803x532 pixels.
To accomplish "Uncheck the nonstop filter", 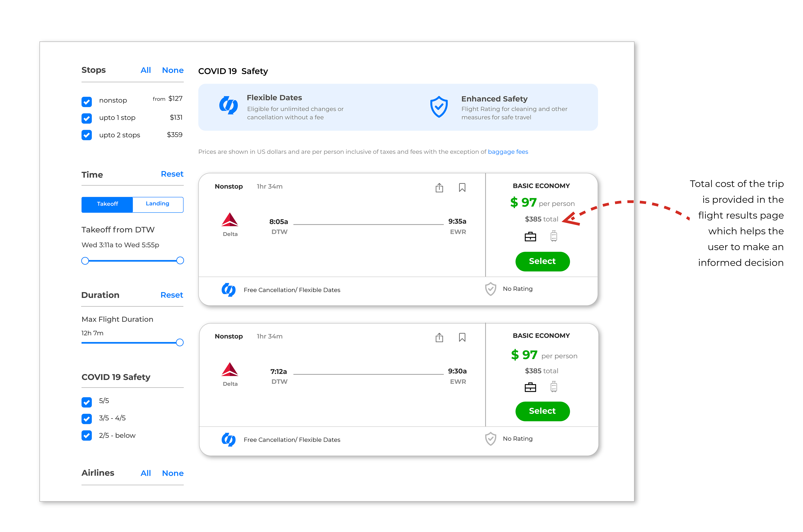I will [87, 101].
